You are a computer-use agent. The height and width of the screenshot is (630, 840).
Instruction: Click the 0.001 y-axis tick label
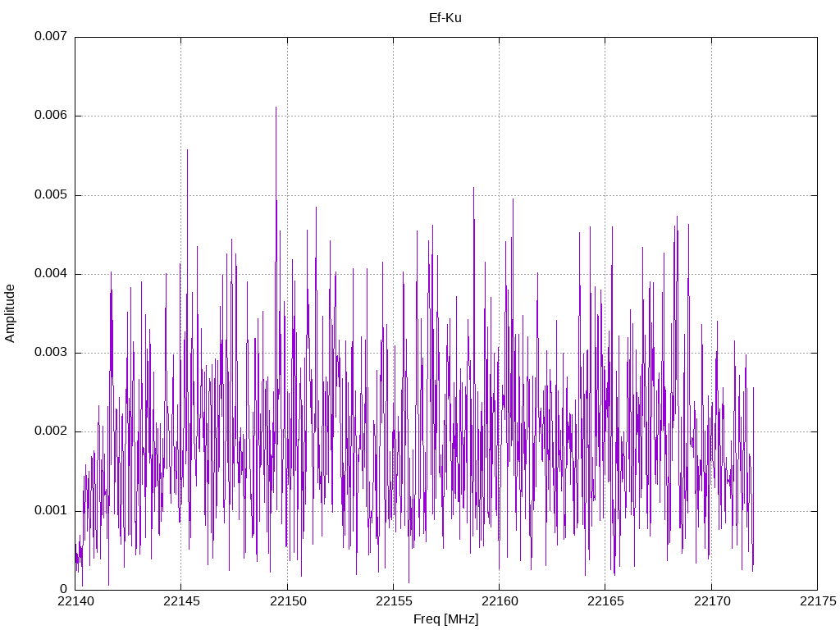[51, 510]
